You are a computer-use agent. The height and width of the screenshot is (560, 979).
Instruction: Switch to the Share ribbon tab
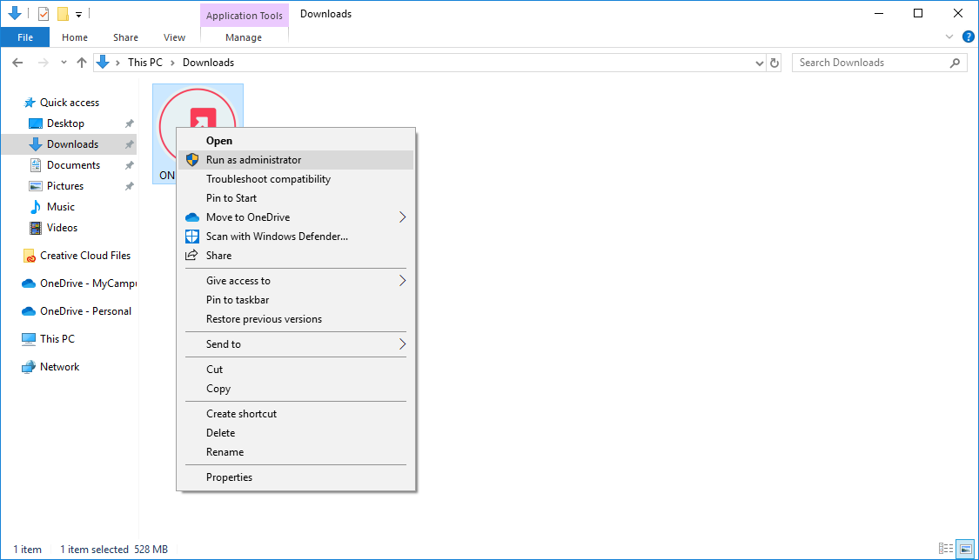[125, 37]
